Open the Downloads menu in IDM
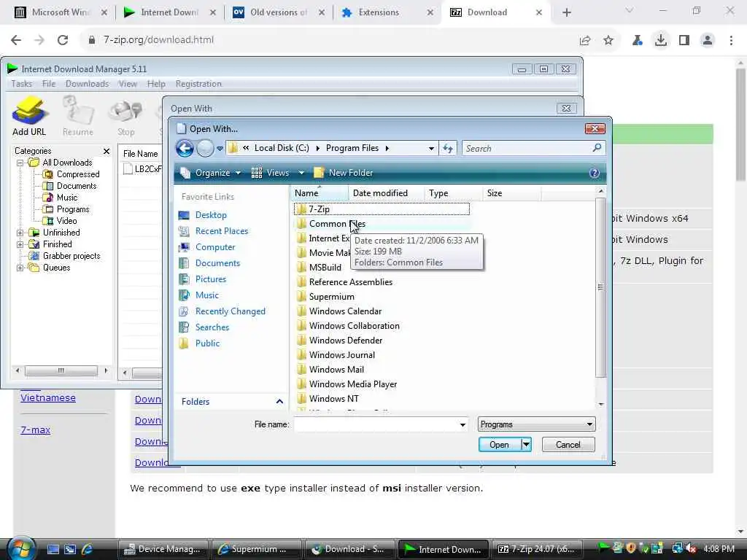747x560 pixels. [88, 84]
